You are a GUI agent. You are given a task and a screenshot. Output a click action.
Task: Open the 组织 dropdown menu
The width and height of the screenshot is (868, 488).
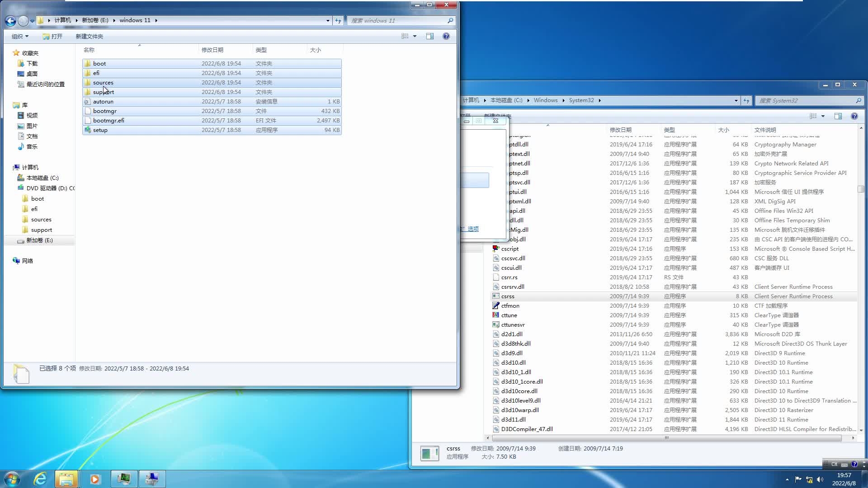pyautogui.click(x=20, y=36)
